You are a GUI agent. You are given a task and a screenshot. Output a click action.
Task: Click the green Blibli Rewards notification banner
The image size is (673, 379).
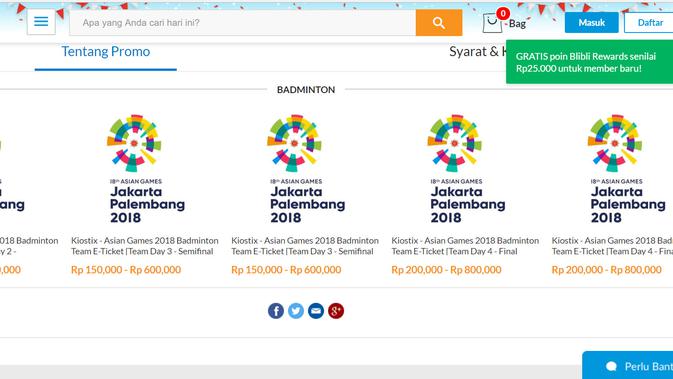(589, 62)
